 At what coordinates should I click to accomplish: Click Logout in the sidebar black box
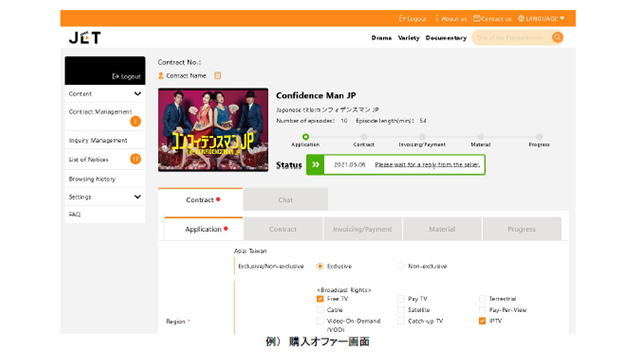click(x=127, y=76)
